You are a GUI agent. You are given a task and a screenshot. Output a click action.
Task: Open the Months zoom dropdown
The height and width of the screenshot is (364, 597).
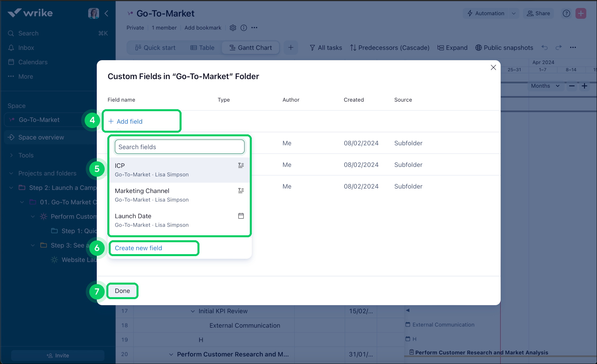pos(545,86)
